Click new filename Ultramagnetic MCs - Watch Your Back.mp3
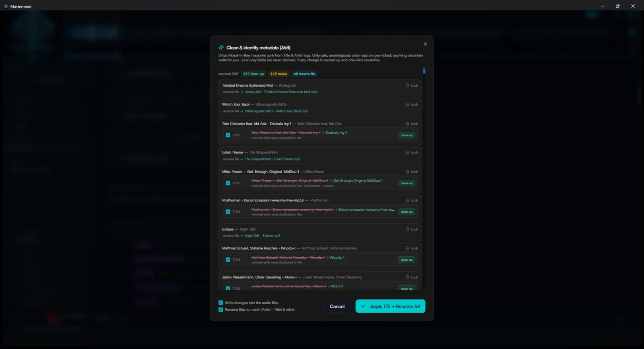 click(277, 111)
